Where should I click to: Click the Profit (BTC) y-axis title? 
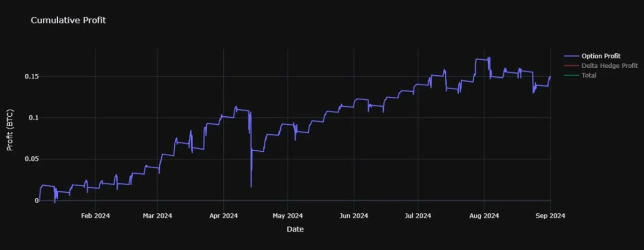tap(10, 130)
